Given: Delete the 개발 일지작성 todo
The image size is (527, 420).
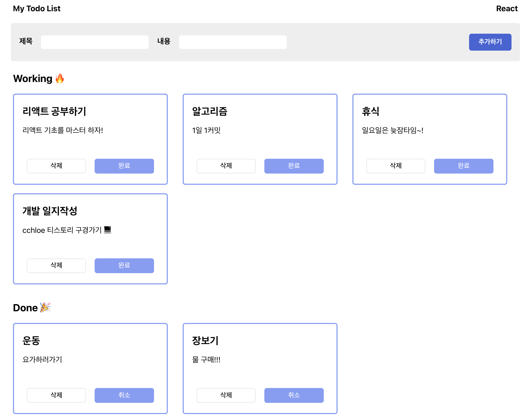Looking at the screenshot, I should coord(56,266).
